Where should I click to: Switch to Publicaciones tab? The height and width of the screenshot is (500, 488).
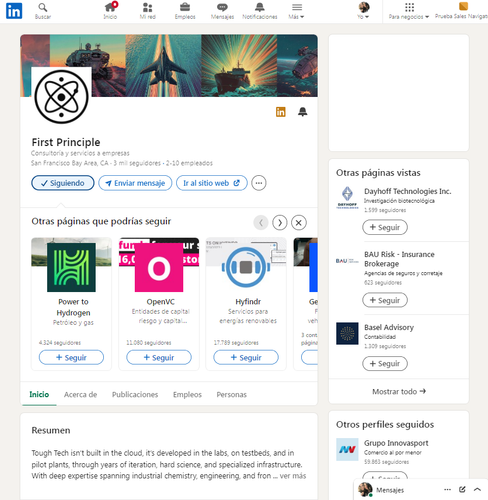click(135, 394)
